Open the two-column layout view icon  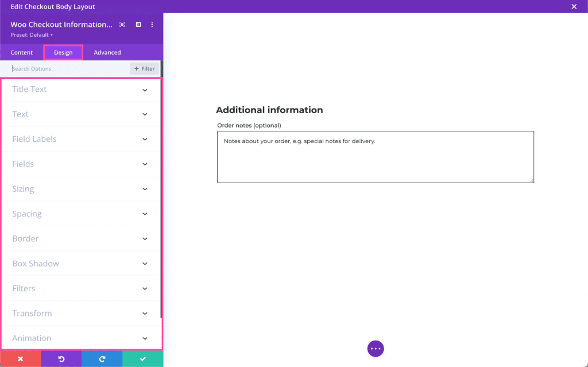pos(138,24)
